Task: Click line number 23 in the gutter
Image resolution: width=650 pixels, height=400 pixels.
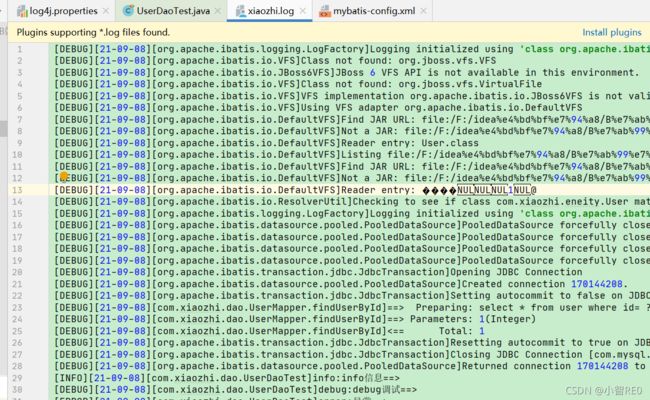Action: click(17, 308)
